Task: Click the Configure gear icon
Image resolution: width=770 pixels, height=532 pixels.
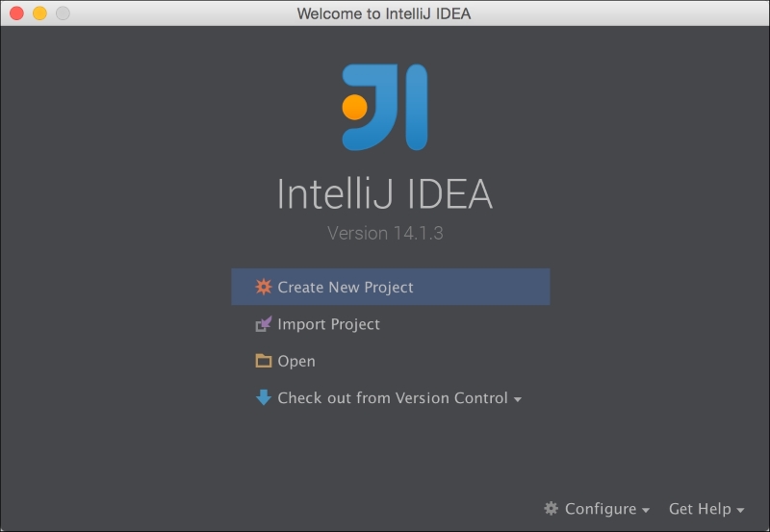Action: (552, 508)
